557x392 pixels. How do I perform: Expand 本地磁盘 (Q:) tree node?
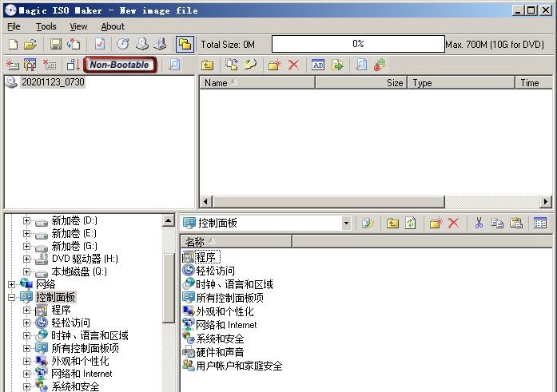pyautogui.click(x=26, y=271)
